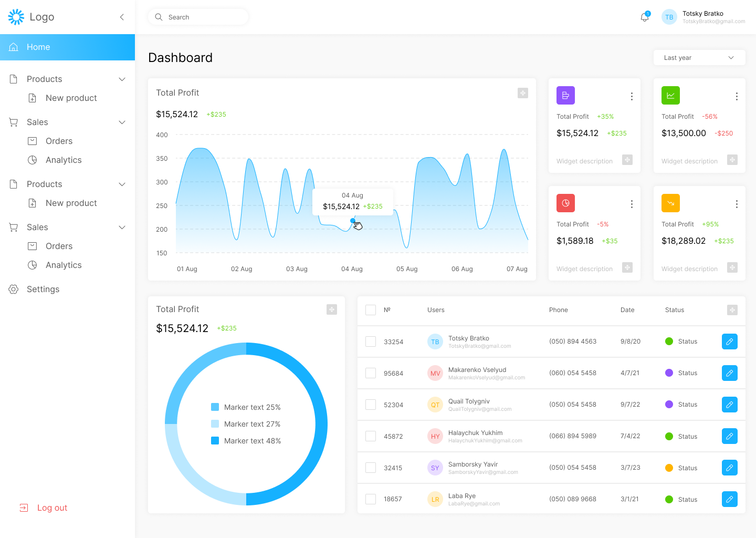
Task: Toggle the select-all checkbox in the table header
Action: (x=371, y=310)
